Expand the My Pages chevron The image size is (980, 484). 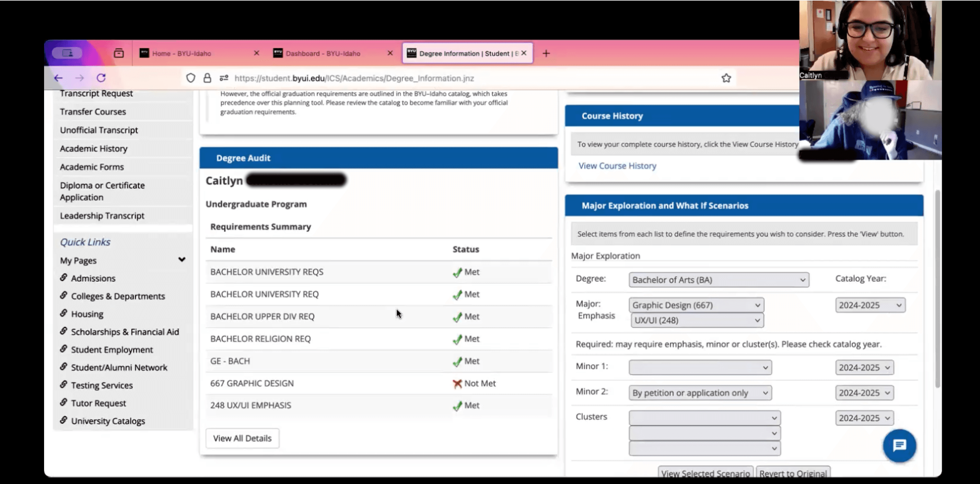tap(182, 259)
